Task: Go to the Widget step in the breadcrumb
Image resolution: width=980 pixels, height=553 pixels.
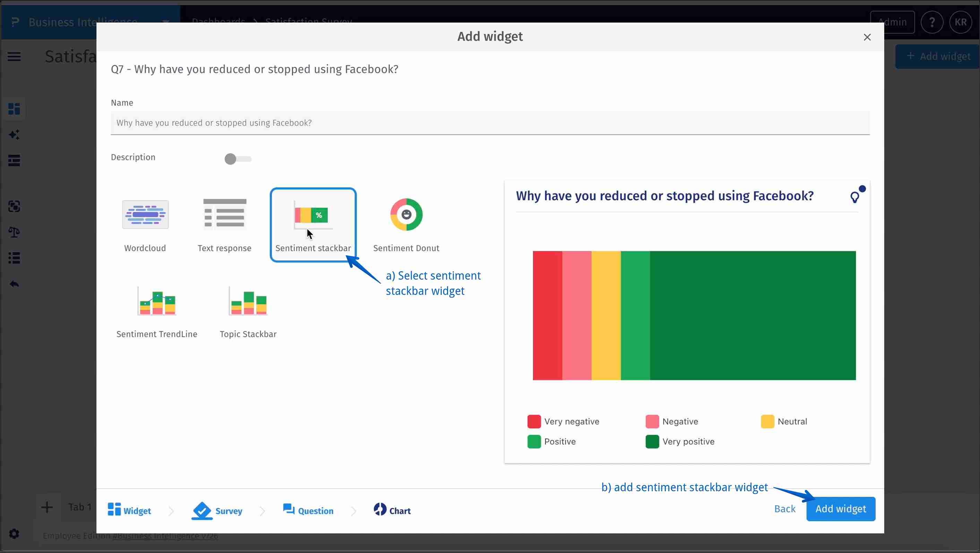Action: pyautogui.click(x=129, y=511)
